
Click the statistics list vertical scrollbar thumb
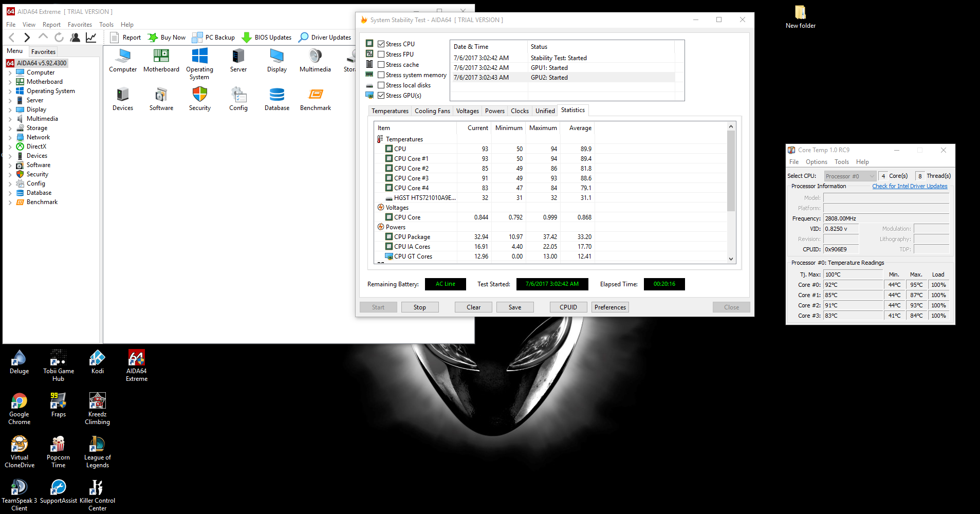tap(731, 171)
